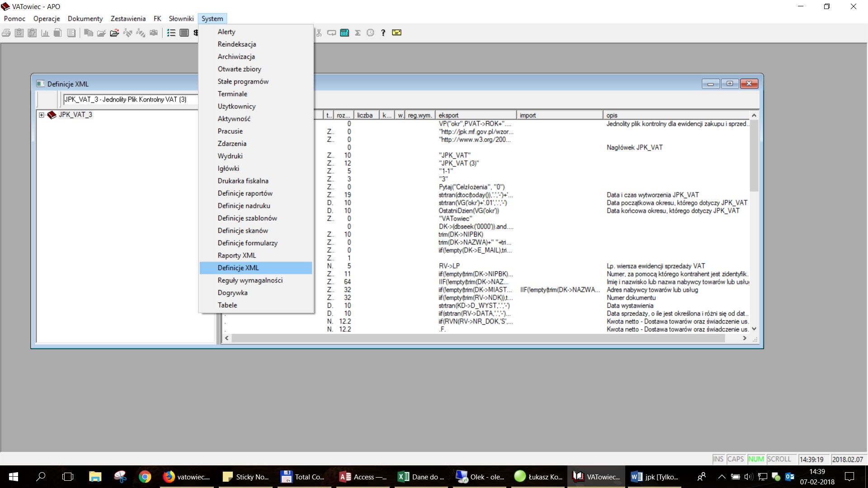Click the yellow message card icon
Screen dimensions: 868x488
click(x=396, y=33)
